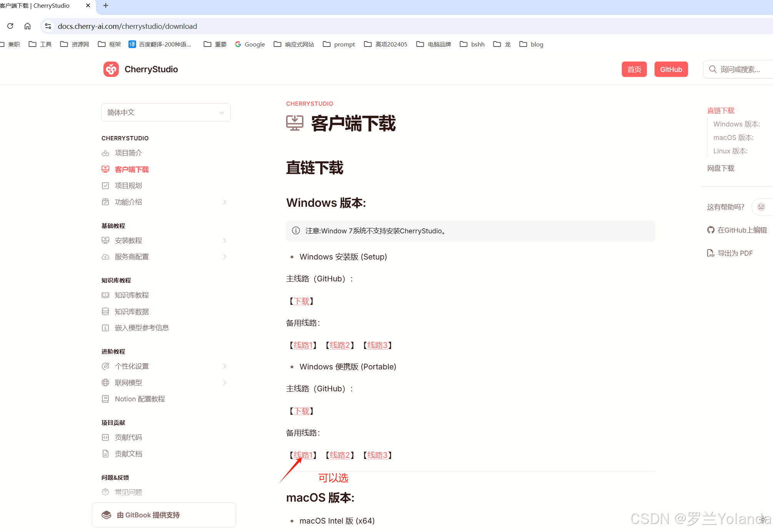
Task: Open new browser tab with plus
Action: coord(106,5)
